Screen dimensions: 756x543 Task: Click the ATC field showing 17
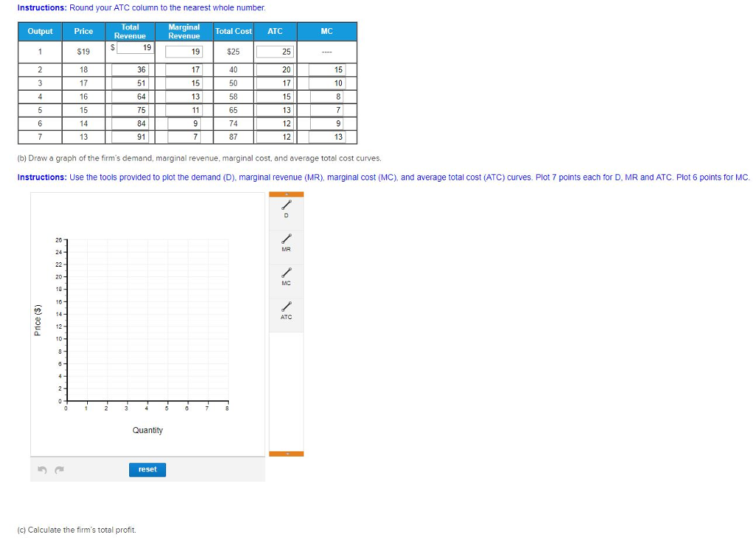[274, 83]
